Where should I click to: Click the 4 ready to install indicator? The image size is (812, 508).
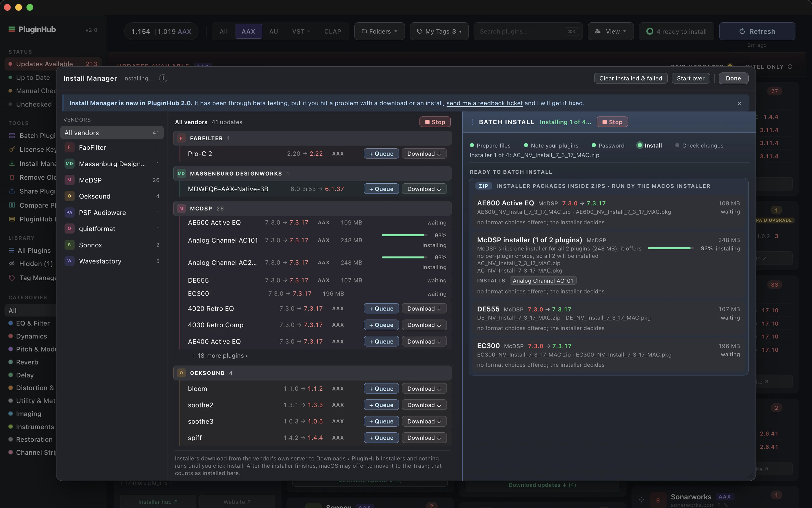point(677,31)
